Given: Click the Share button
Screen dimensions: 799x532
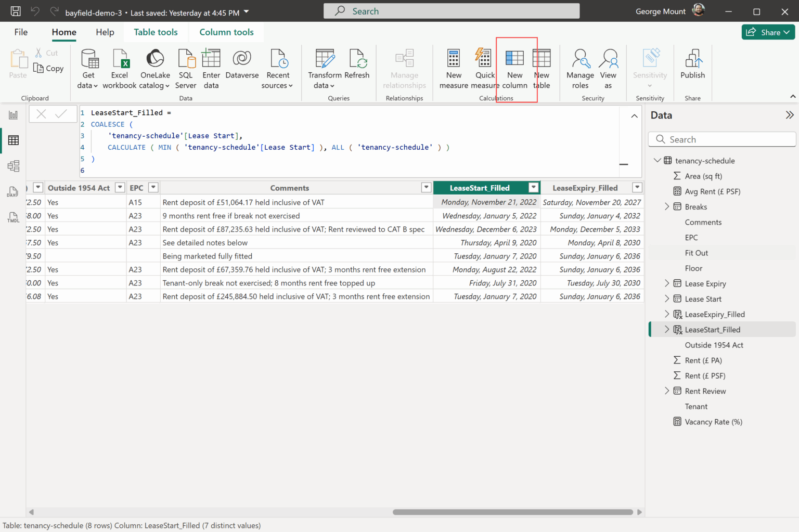Looking at the screenshot, I should pos(768,32).
